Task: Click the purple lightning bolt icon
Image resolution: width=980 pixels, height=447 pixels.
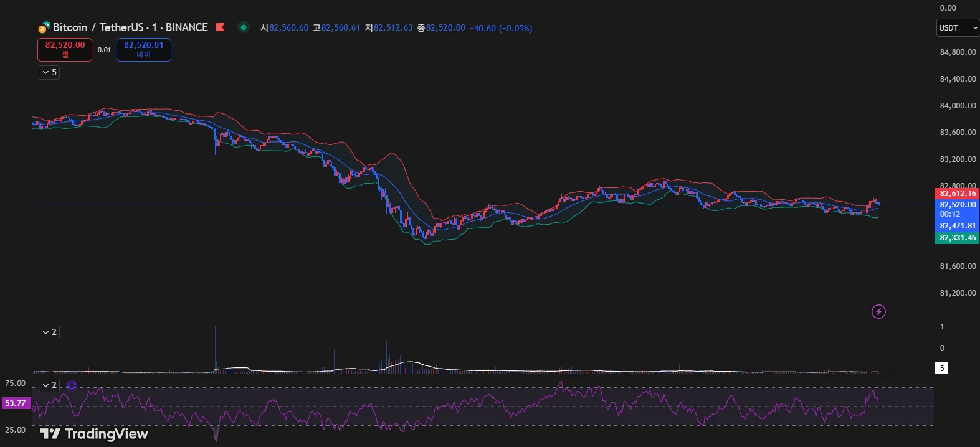Action: 878,311
